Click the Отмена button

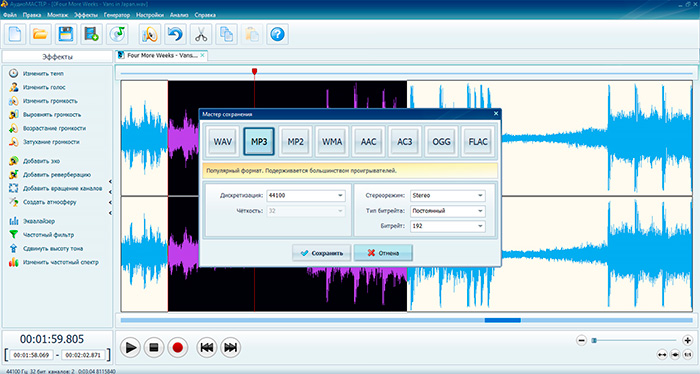tap(383, 253)
